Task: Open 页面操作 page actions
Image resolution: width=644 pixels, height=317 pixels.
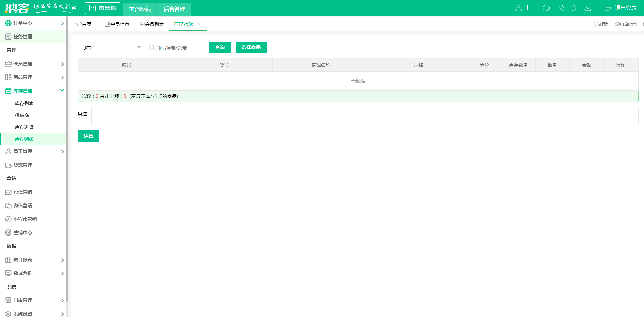Action: pyautogui.click(x=626, y=24)
